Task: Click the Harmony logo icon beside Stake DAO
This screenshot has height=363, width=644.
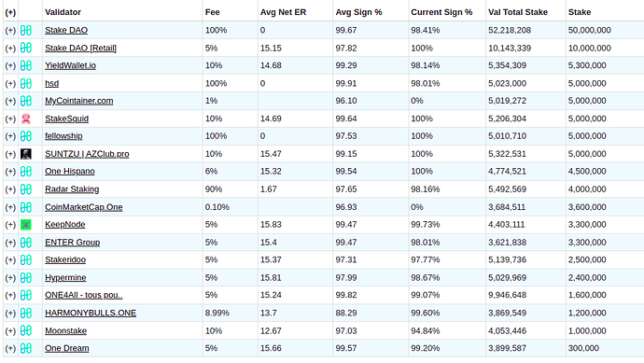Action: (x=26, y=31)
